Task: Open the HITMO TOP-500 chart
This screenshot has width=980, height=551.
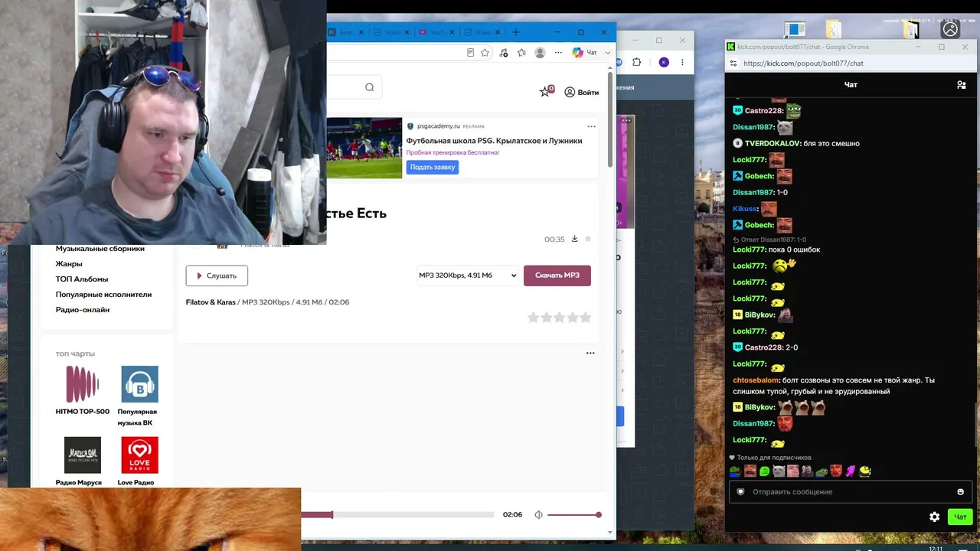Action: click(83, 390)
